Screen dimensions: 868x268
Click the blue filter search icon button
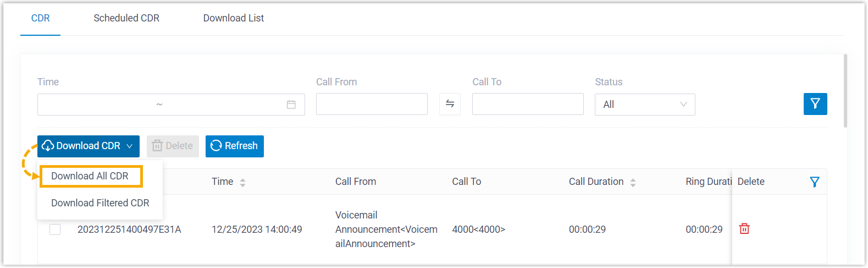coord(815,104)
